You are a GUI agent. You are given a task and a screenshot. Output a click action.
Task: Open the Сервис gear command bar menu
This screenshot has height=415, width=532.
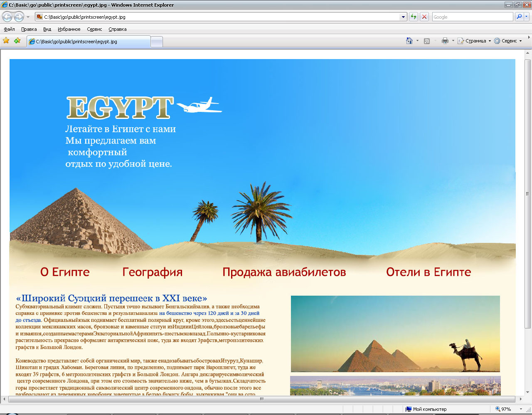coord(508,41)
